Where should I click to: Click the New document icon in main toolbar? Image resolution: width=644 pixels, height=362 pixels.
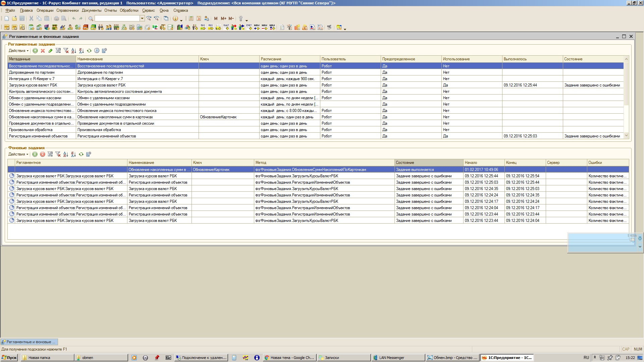pos(6,18)
